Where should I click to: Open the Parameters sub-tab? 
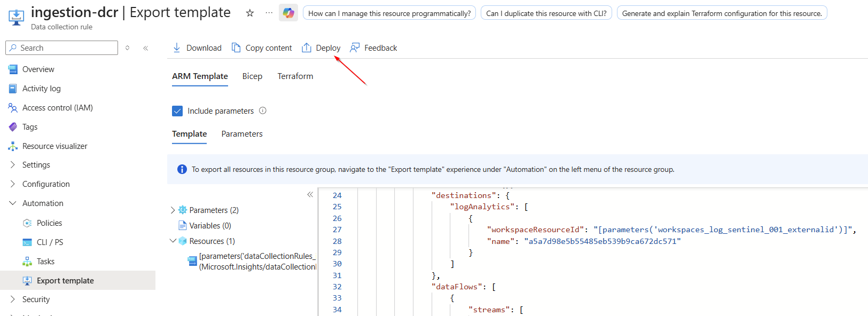click(x=242, y=134)
